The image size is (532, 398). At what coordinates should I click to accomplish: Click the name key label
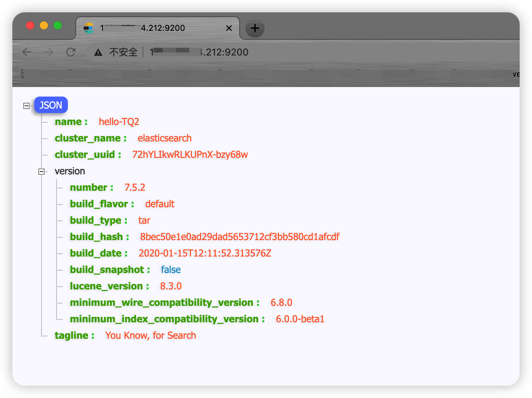point(71,122)
